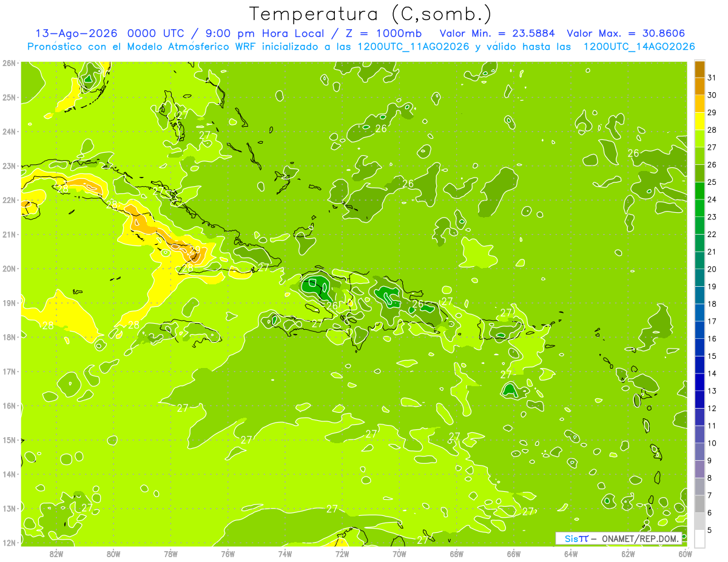The width and height of the screenshot is (728, 562).
Task: Click the legend value 31
Action: [712, 77]
